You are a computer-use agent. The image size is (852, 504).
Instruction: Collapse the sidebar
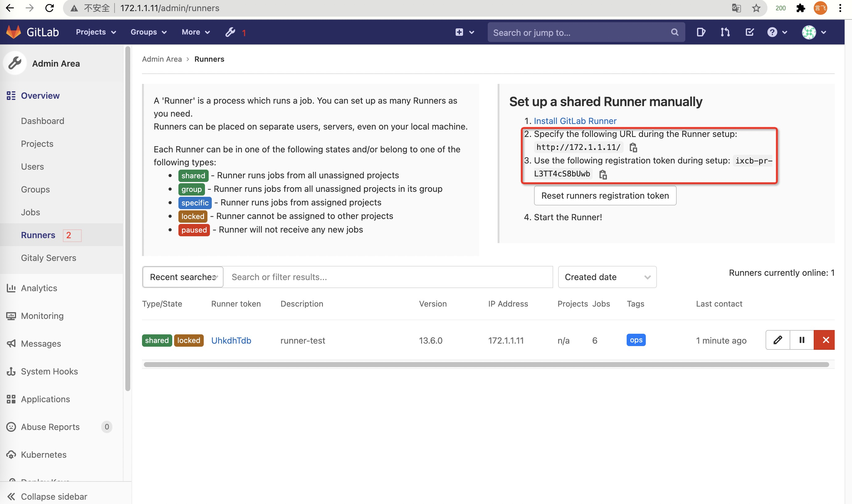click(47, 496)
